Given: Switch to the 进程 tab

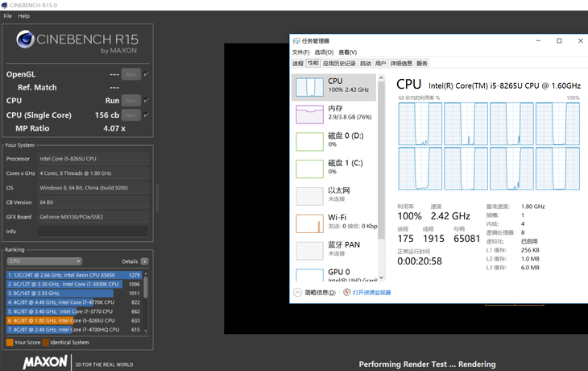Looking at the screenshot, I should point(298,64).
